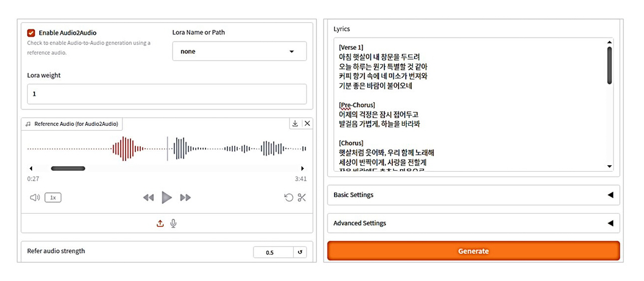Remove the reference audio with X icon
This screenshot has height=281, width=644.
(x=307, y=123)
